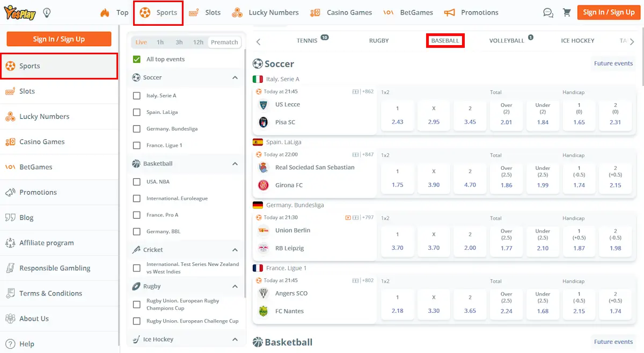Enable the Italy. Serie A filter checkbox

coord(137,96)
